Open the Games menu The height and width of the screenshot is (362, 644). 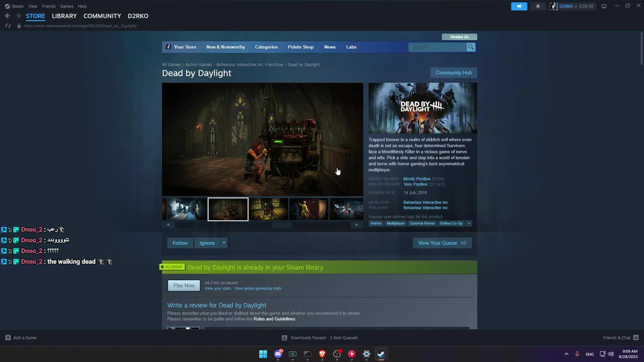coord(66,6)
